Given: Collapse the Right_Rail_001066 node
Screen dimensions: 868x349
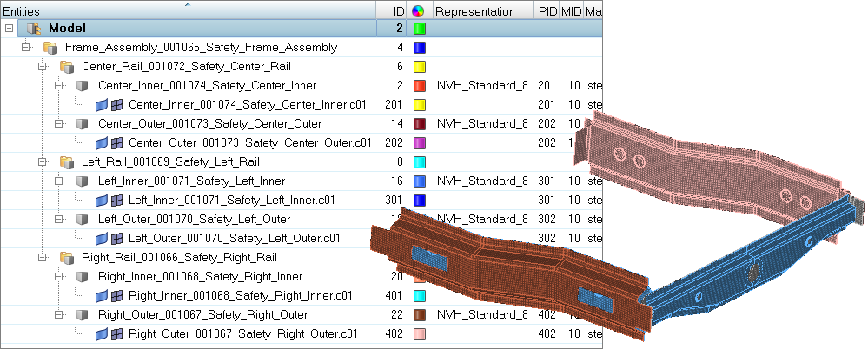Looking at the screenshot, I should (x=42, y=258).
